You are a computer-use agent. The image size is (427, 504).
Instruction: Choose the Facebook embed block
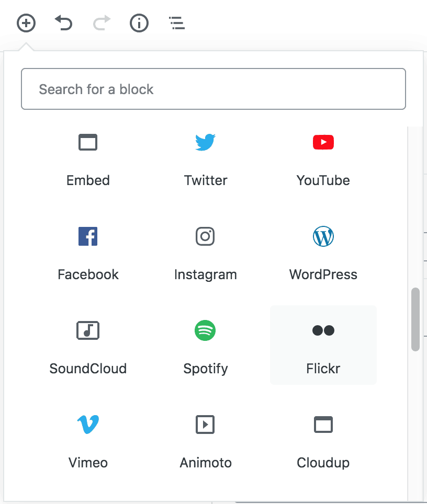pos(88,251)
